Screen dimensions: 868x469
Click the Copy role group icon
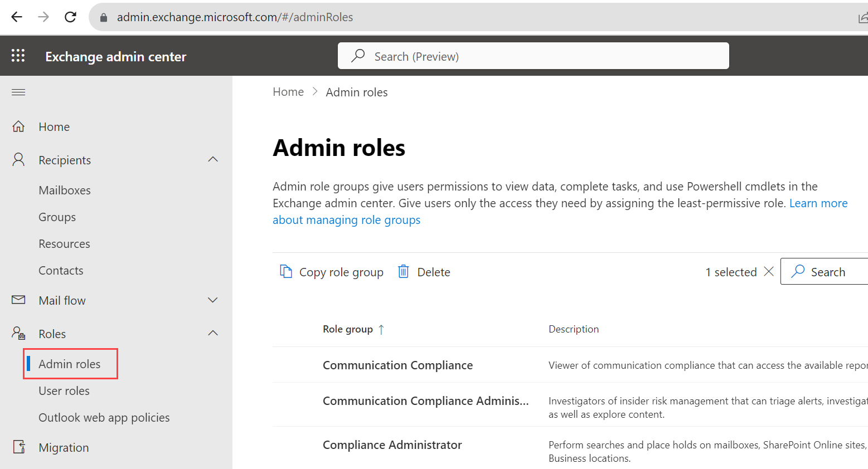pyautogui.click(x=286, y=271)
